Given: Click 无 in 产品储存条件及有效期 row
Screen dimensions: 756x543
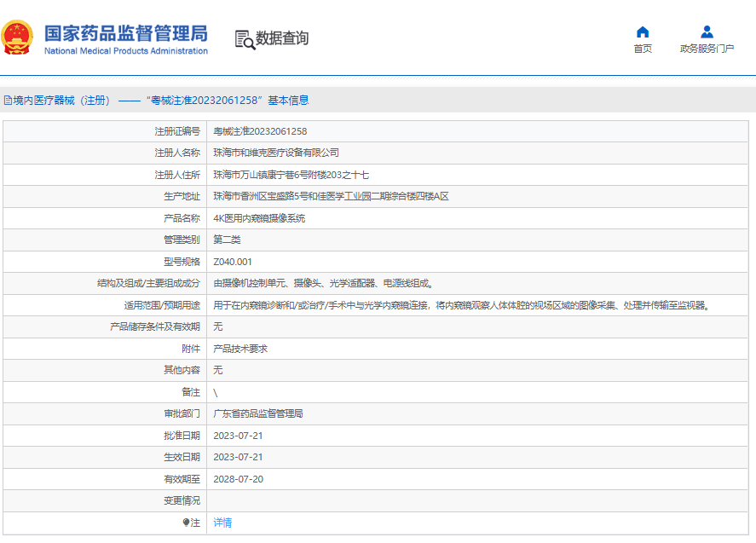Looking at the screenshot, I should pos(218,326).
